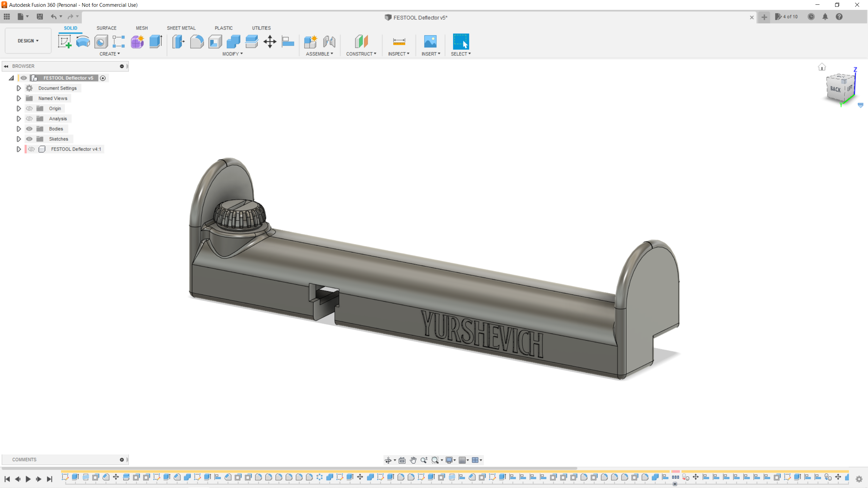This screenshot has width=868, height=488.
Task: Open the SHEET METAL tab
Action: [x=181, y=28]
